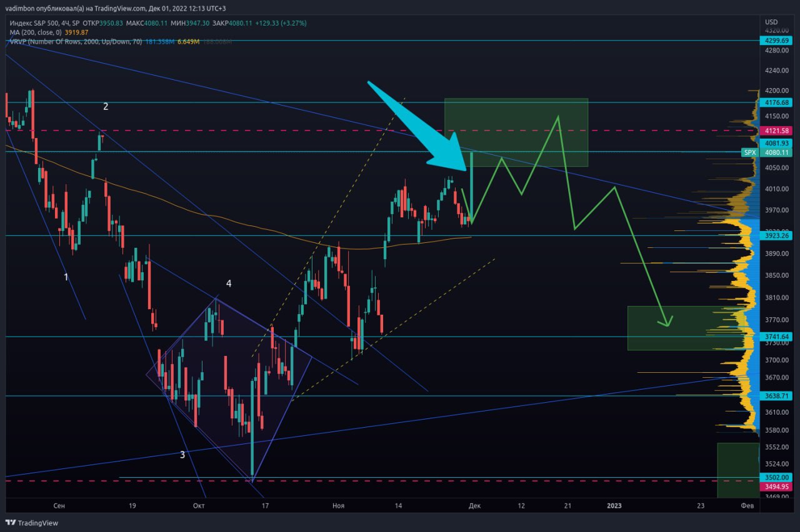
Task: Click the 2023 label on time axis
Action: [x=614, y=506]
